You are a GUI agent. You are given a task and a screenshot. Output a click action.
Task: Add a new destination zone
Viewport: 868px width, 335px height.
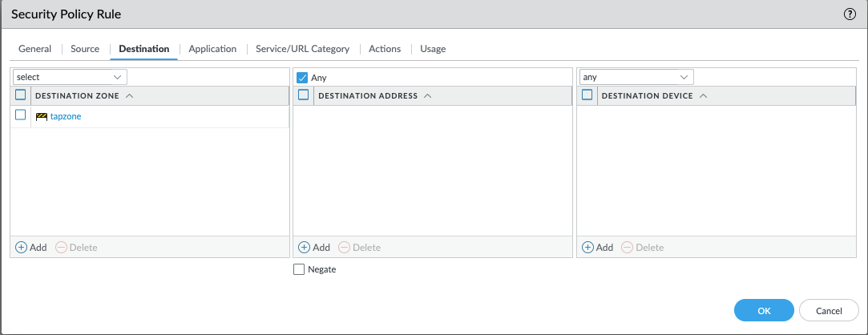(31, 248)
